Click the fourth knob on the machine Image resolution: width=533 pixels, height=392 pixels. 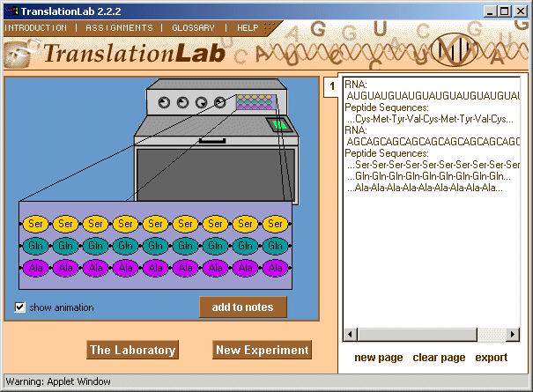(220, 102)
